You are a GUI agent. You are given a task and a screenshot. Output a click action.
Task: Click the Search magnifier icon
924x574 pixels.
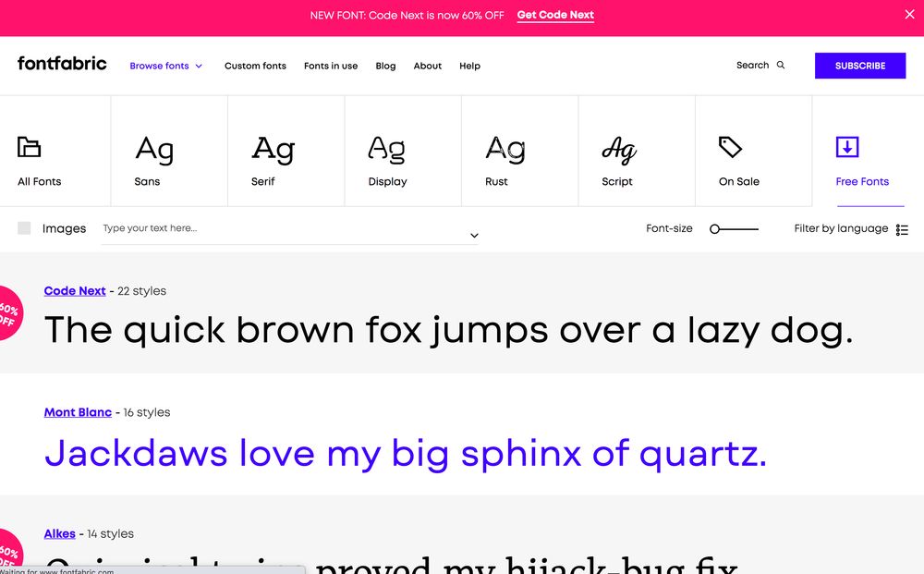[x=780, y=65]
